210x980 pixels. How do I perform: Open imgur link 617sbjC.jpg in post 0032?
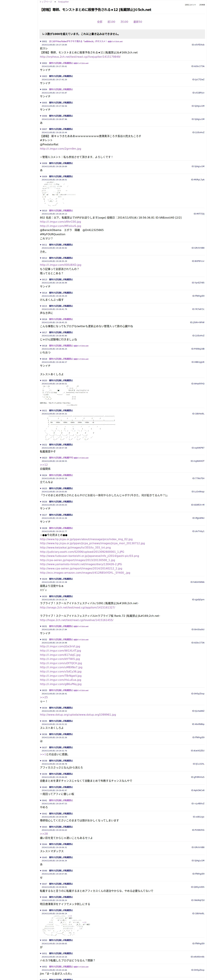click(x=60, y=655)
